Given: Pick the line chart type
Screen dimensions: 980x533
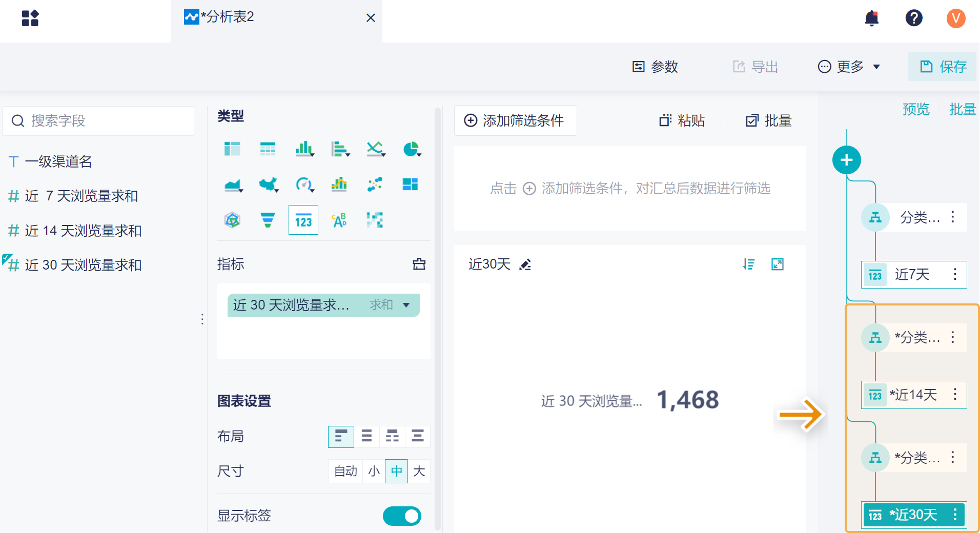Looking at the screenshot, I should coord(376,149).
